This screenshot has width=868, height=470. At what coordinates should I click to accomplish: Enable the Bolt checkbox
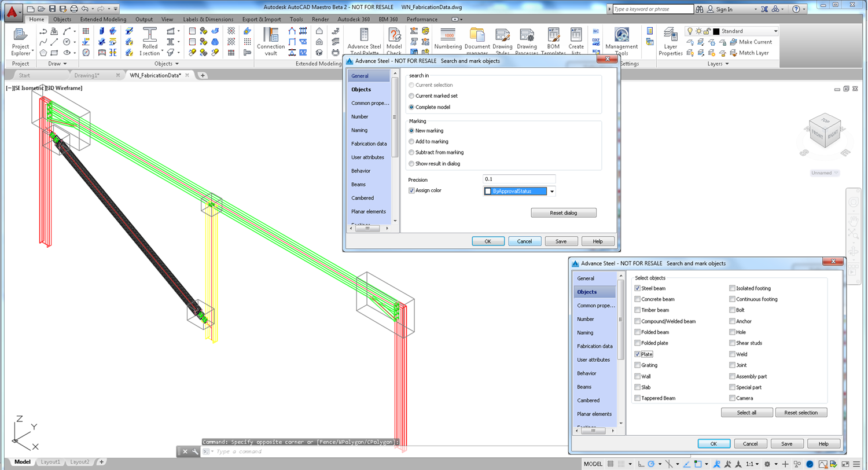(x=732, y=310)
